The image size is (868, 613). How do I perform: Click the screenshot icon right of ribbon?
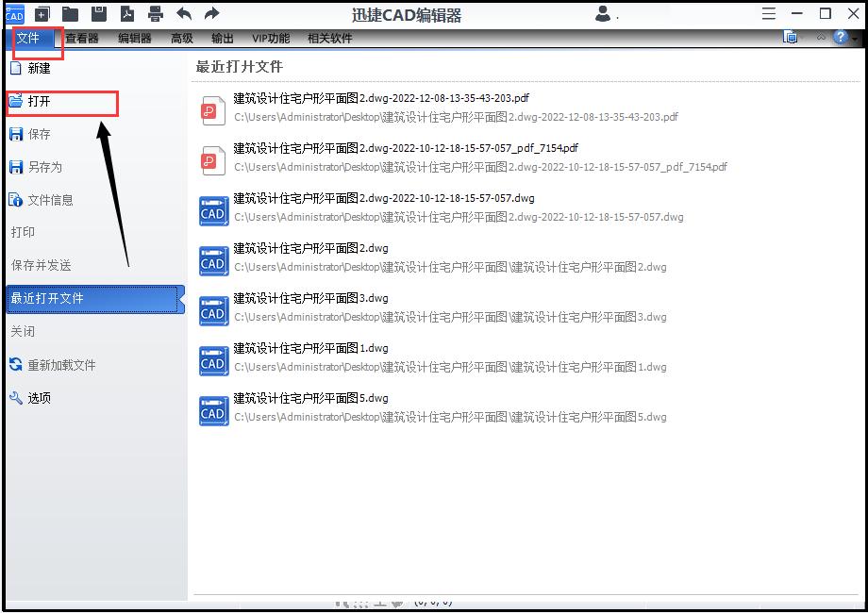[790, 38]
